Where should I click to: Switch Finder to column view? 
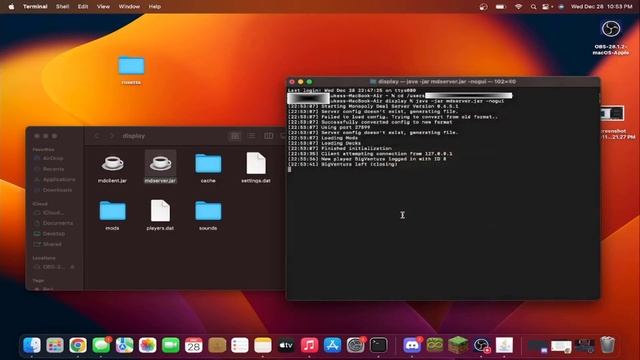269,136
